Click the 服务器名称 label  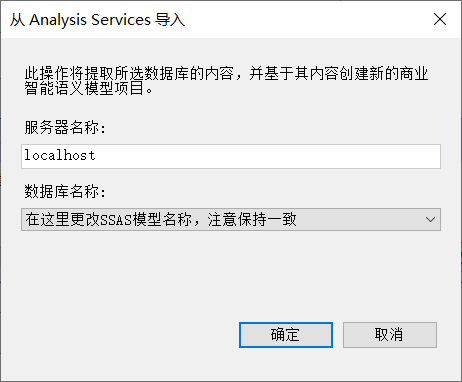(65, 127)
